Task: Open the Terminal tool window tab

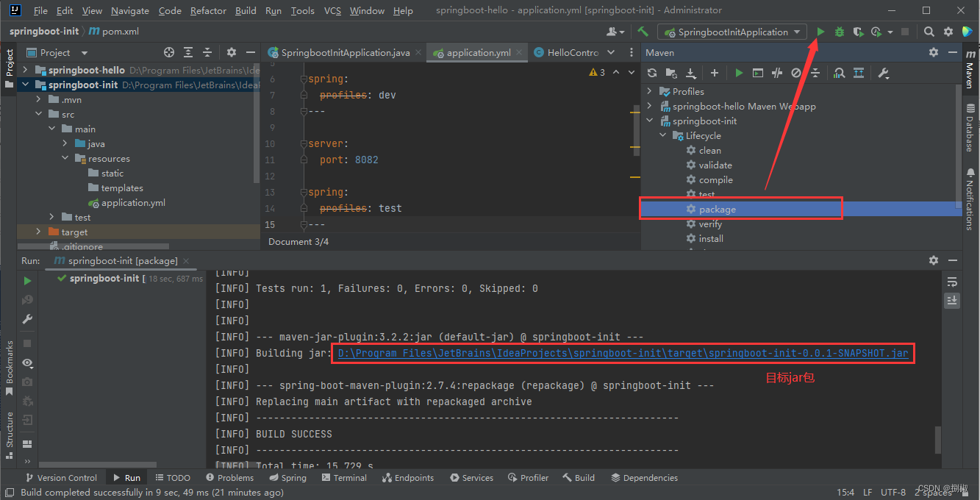Action: pos(344,477)
